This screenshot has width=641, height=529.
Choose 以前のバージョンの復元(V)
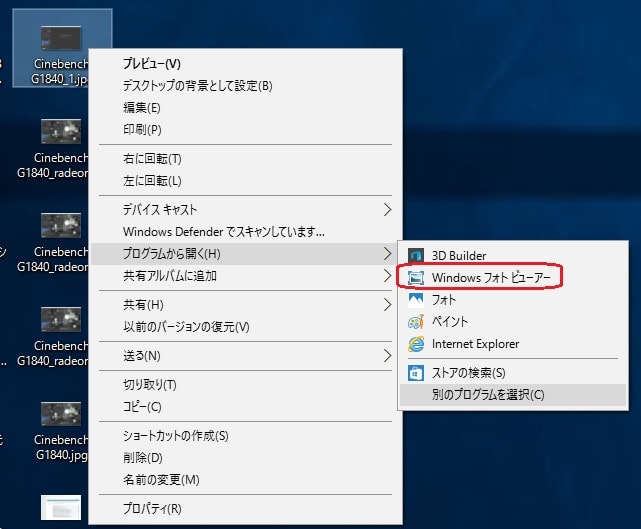pyautogui.click(x=245, y=327)
